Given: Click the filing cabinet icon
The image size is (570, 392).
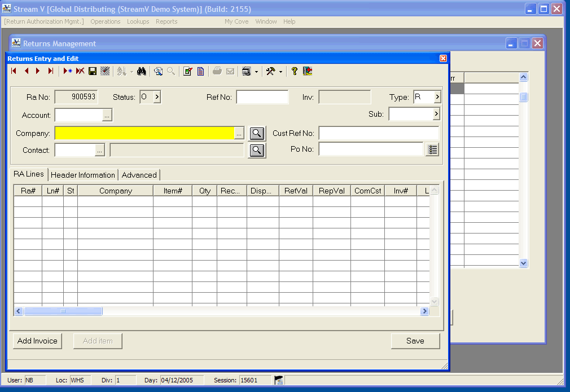Looking at the screenshot, I should click(247, 71).
